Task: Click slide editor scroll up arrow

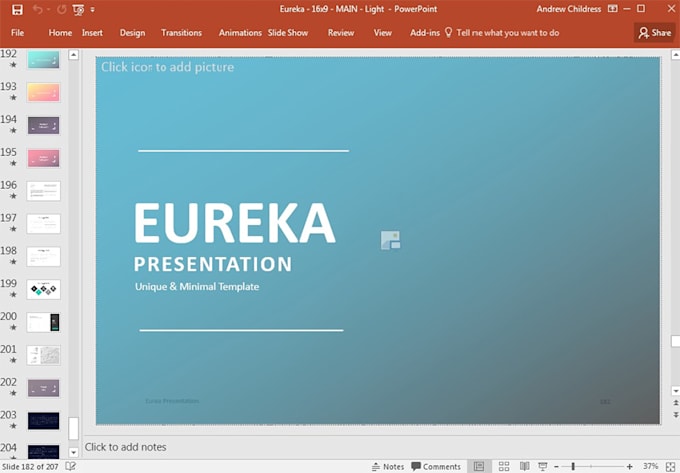Action: point(675,55)
